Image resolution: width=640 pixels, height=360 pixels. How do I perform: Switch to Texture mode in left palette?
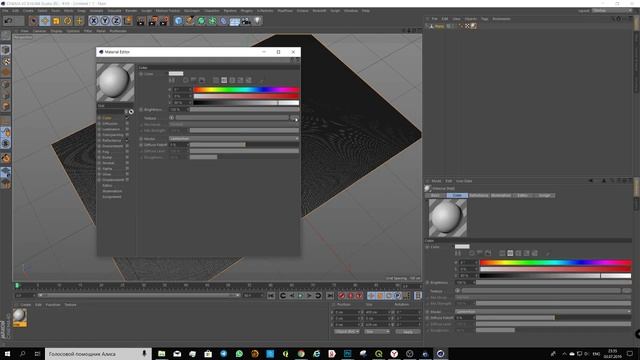6,61
